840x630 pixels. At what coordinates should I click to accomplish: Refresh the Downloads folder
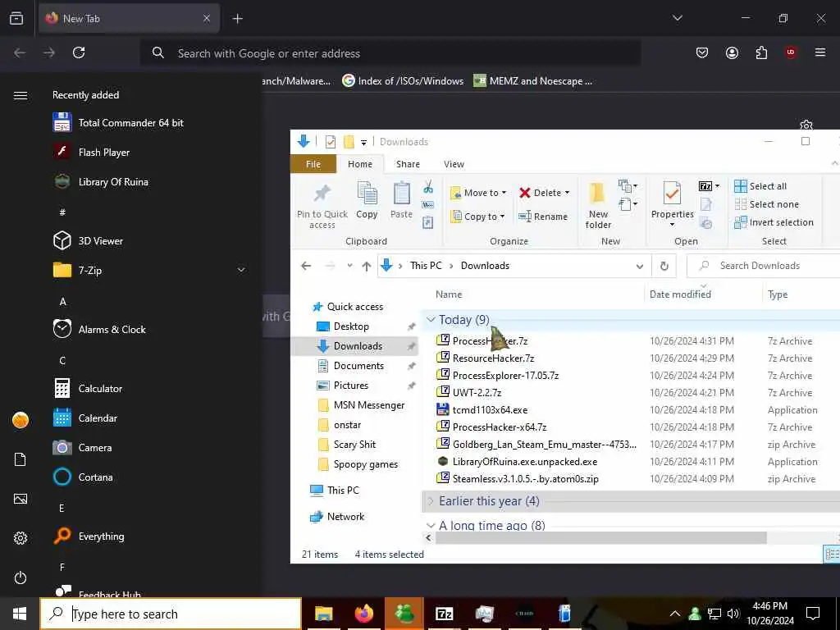click(664, 267)
